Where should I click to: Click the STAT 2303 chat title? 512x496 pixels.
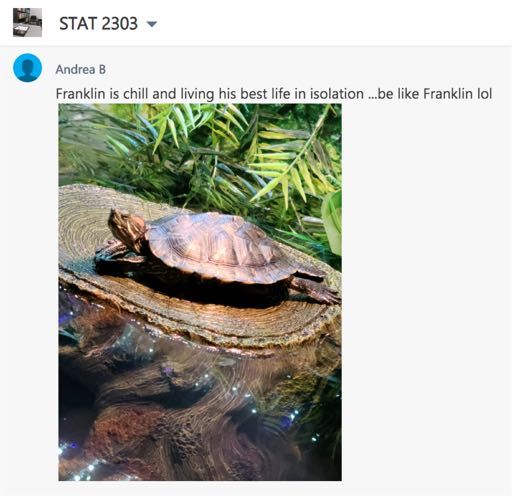(x=98, y=23)
